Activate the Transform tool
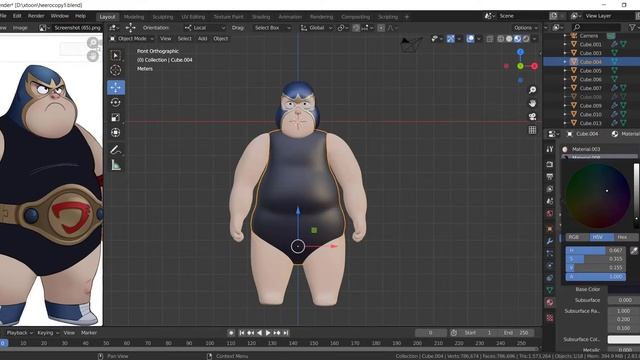This screenshot has height=360, width=640. 116,133
